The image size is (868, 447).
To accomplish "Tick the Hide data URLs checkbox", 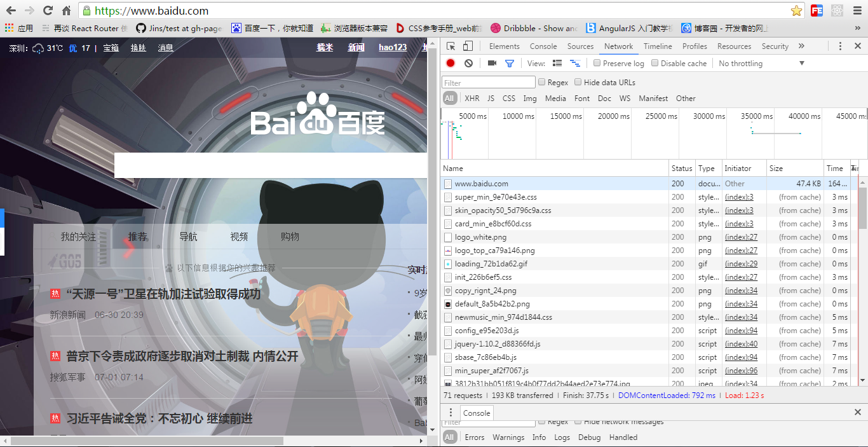I will point(578,82).
